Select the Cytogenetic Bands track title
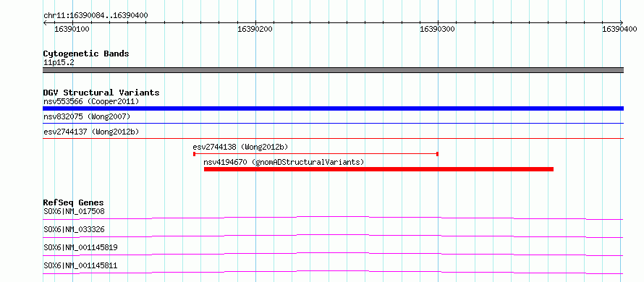This screenshot has width=644, height=282. (86, 54)
